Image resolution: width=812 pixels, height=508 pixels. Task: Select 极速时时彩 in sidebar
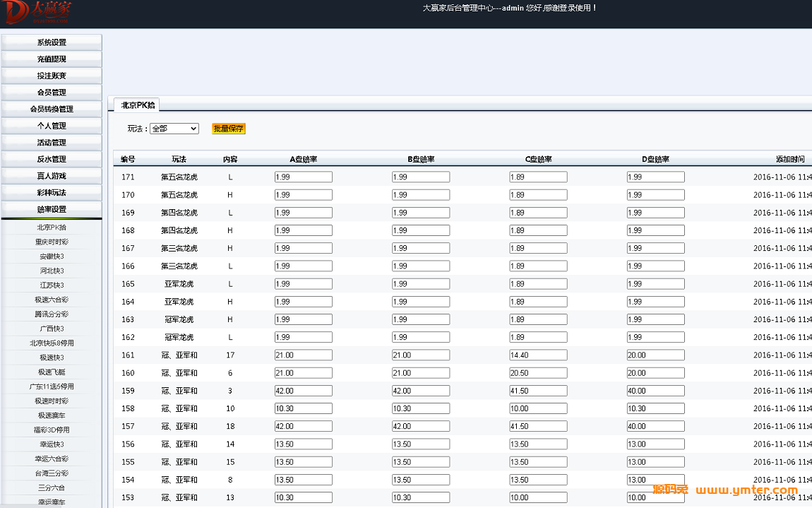pyautogui.click(x=52, y=401)
